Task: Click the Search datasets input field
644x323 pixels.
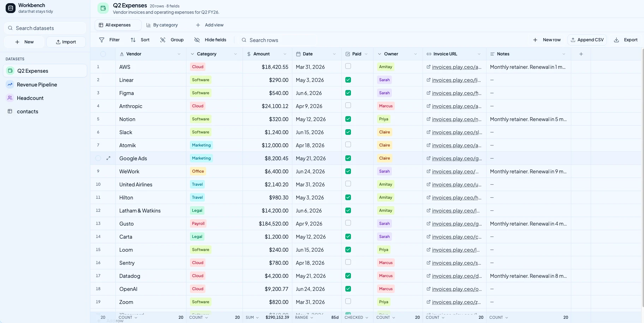Action: click(45, 28)
